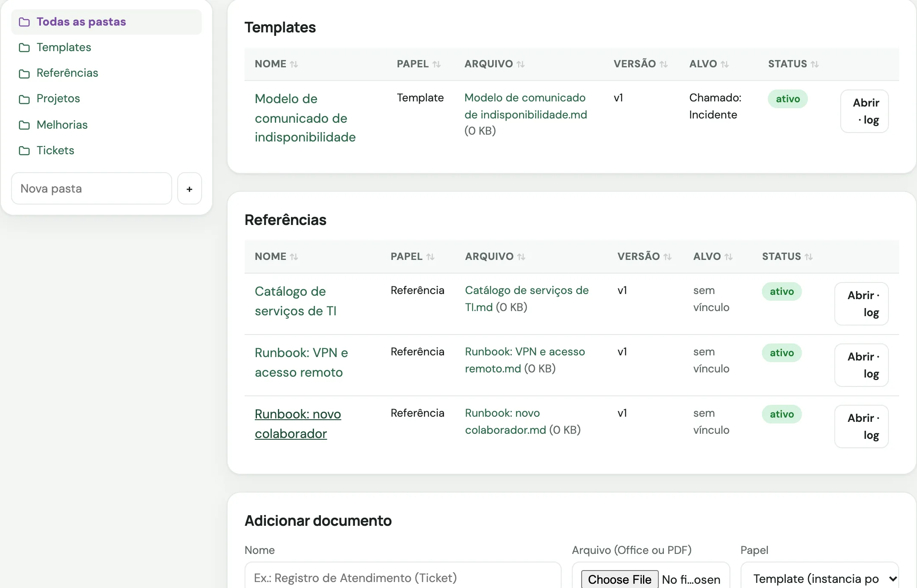
Task: Click Abrir log button for Catálogo de serviços
Action: click(862, 304)
